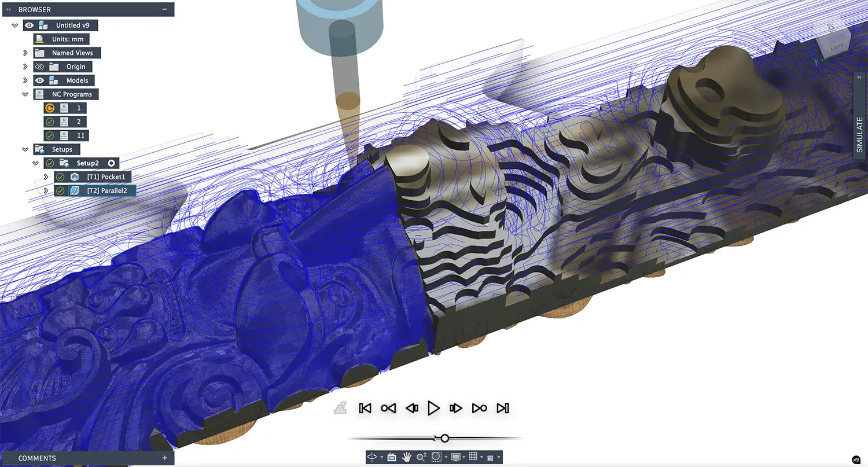Image resolution: width=868 pixels, height=467 pixels.
Task: Open the Orbit tool dropdown arrow
Action: pos(382,457)
